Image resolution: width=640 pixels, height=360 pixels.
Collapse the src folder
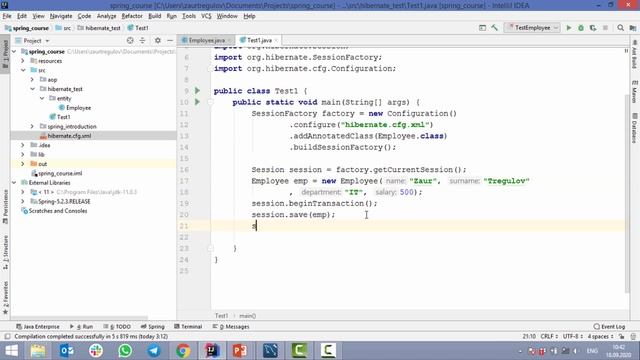(x=23, y=70)
